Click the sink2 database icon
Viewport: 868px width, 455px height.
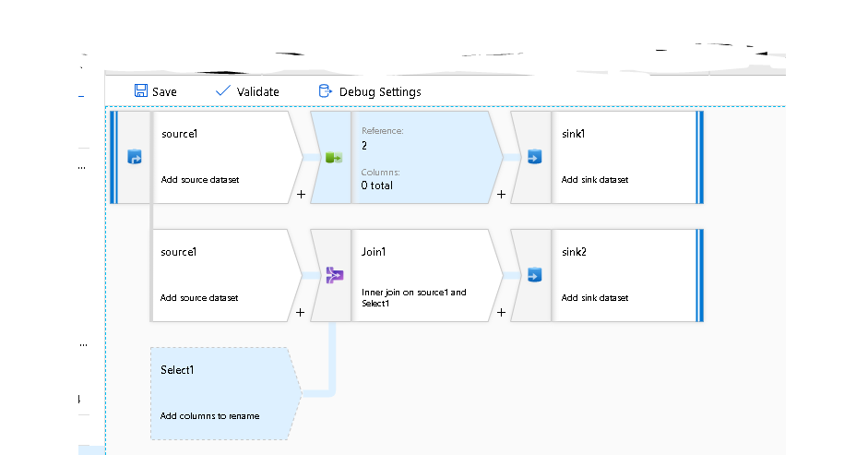tap(533, 275)
